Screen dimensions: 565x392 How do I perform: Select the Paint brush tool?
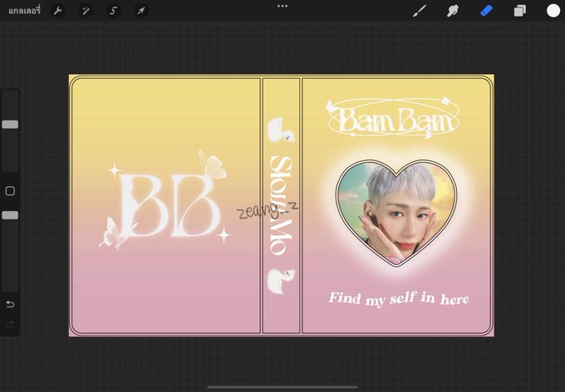click(x=420, y=11)
